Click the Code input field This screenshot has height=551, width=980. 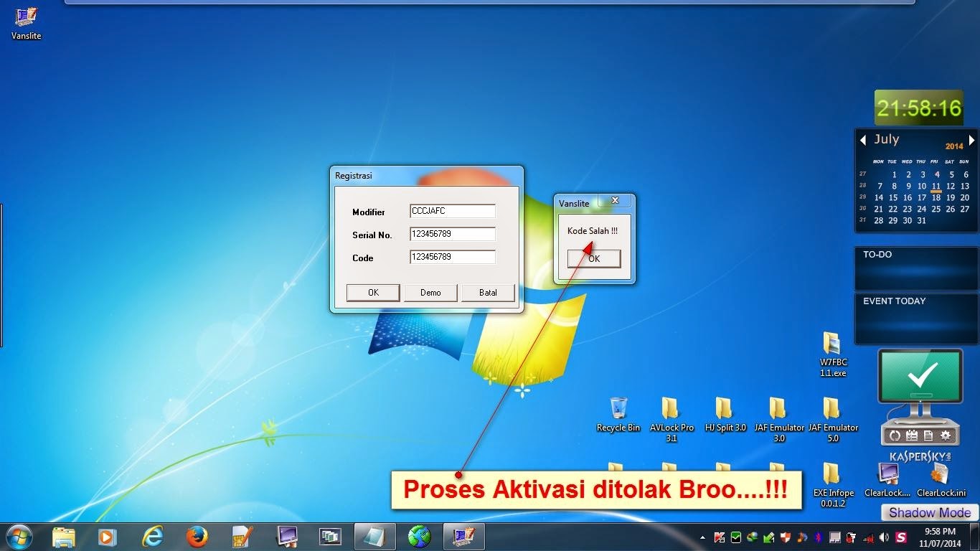(x=453, y=257)
